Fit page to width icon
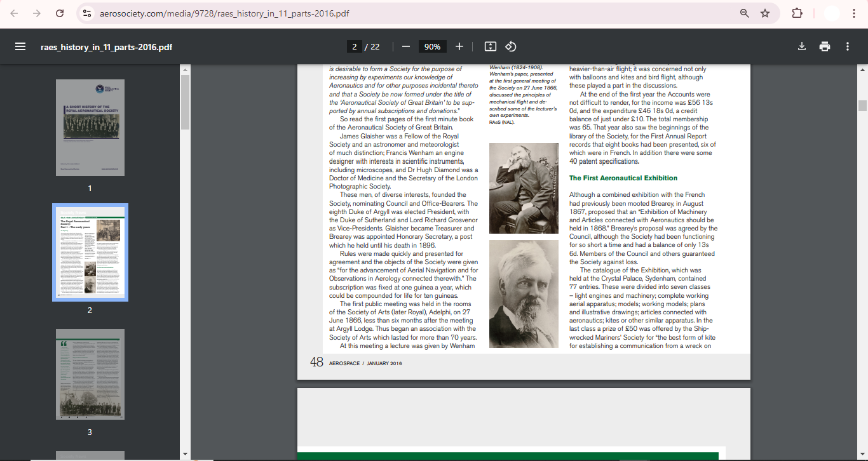Viewport: 868px width, 461px height. 490,46
